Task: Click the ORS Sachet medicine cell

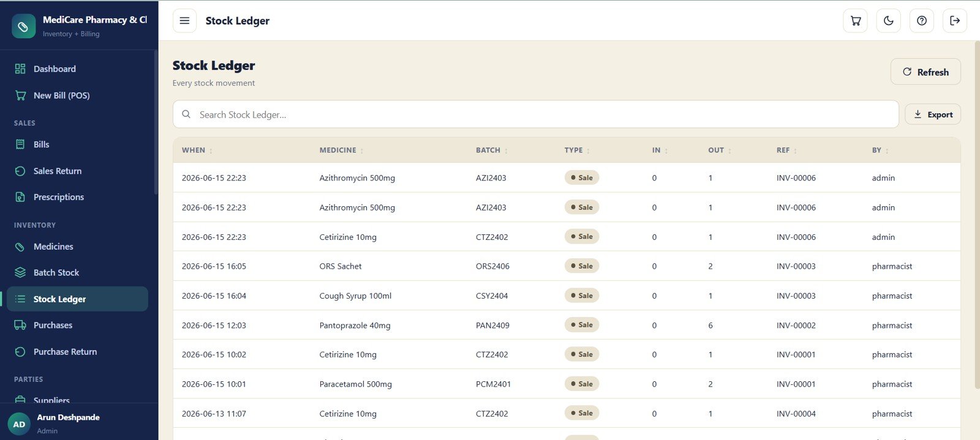Action: click(341, 266)
